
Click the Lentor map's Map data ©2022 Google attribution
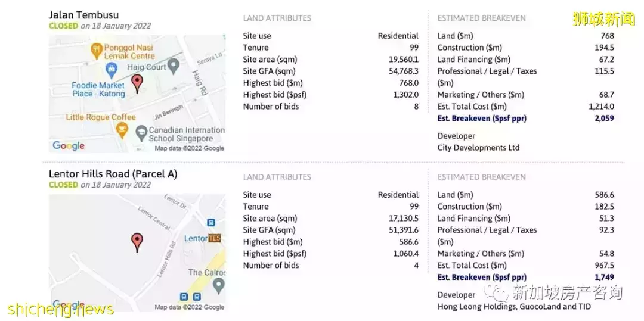coord(189,307)
